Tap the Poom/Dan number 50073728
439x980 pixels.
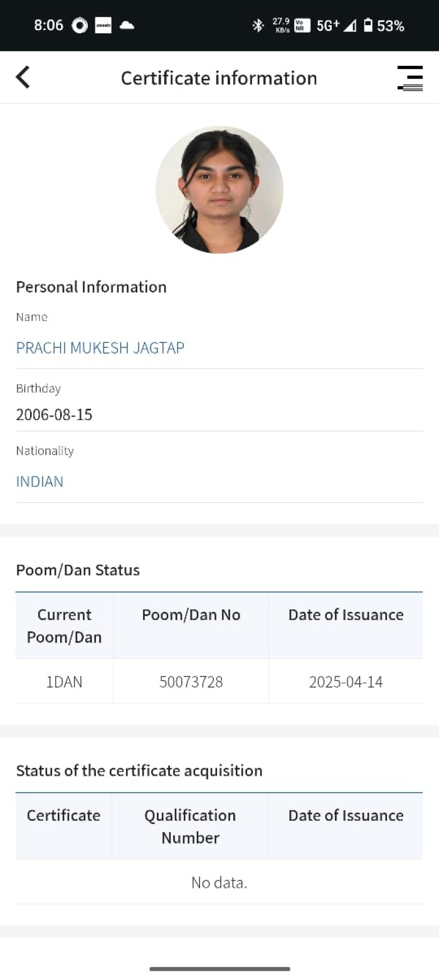[x=191, y=682]
